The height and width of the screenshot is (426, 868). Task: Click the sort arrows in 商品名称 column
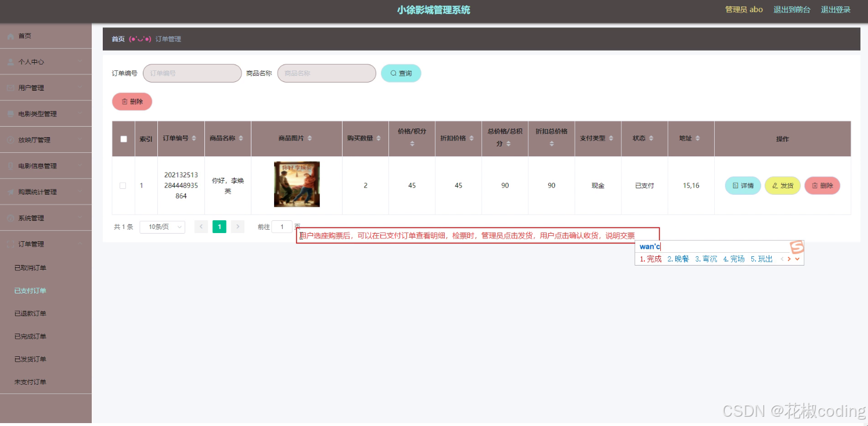[241, 138]
